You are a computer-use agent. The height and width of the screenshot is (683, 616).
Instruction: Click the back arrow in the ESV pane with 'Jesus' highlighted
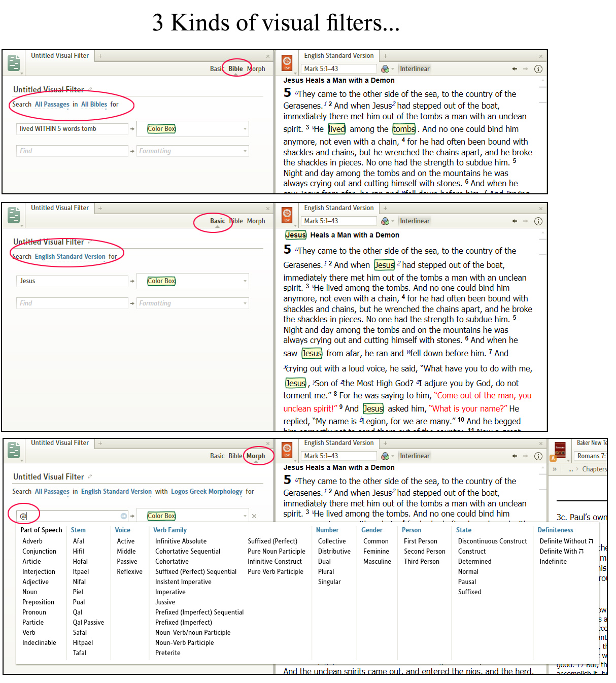point(515,221)
